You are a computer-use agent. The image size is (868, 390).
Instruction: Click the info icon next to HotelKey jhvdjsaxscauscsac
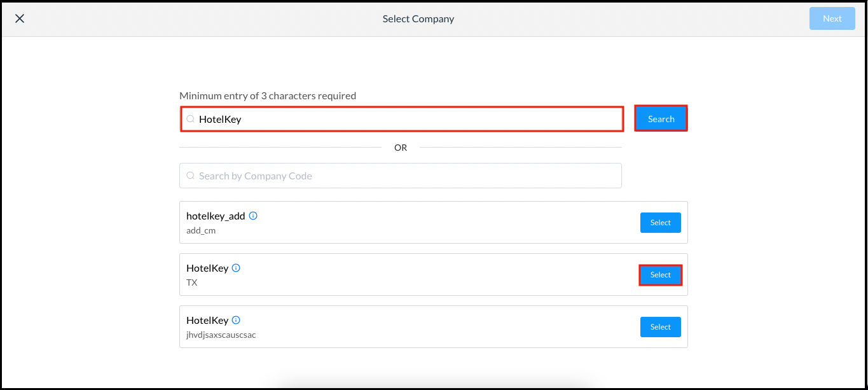tap(236, 320)
